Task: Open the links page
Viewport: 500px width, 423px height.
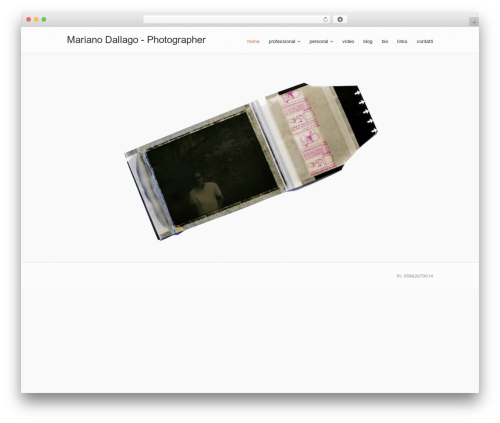Action: tap(402, 41)
